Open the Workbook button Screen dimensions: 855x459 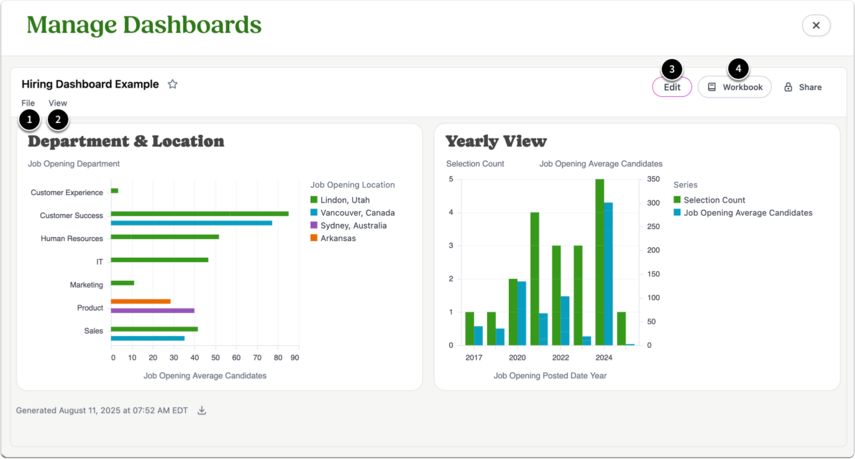pyautogui.click(x=734, y=87)
